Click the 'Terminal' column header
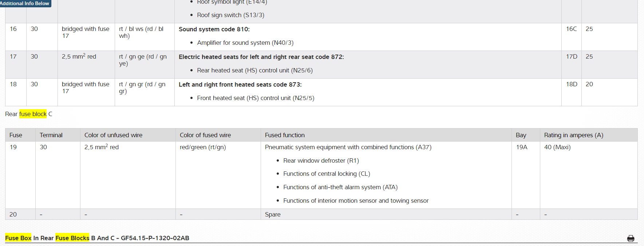 (x=51, y=135)
